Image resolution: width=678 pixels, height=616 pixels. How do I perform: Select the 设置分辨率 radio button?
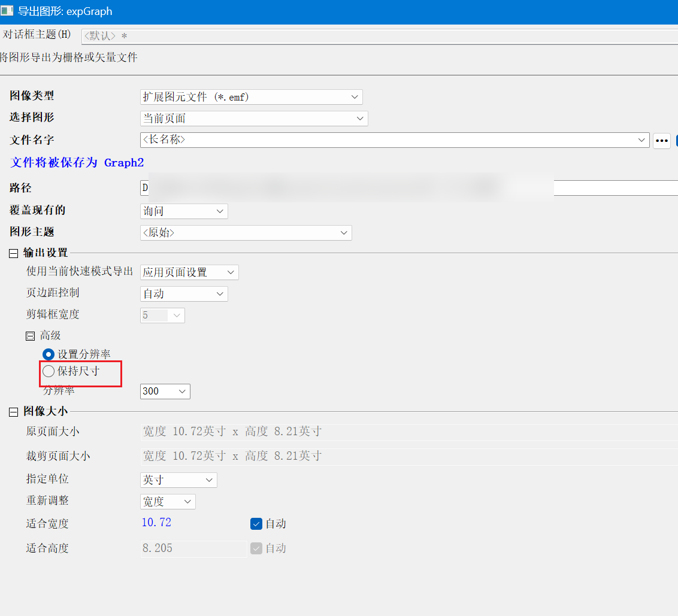[x=49, y=354]
